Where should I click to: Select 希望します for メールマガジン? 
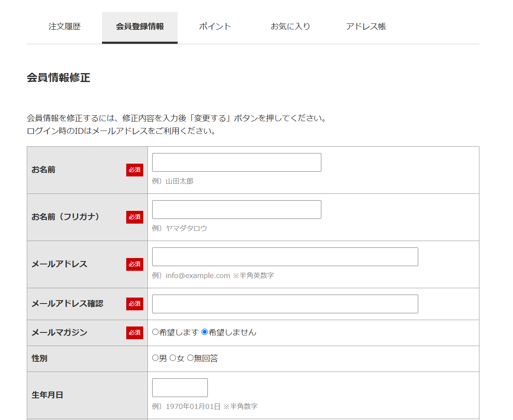155,333
